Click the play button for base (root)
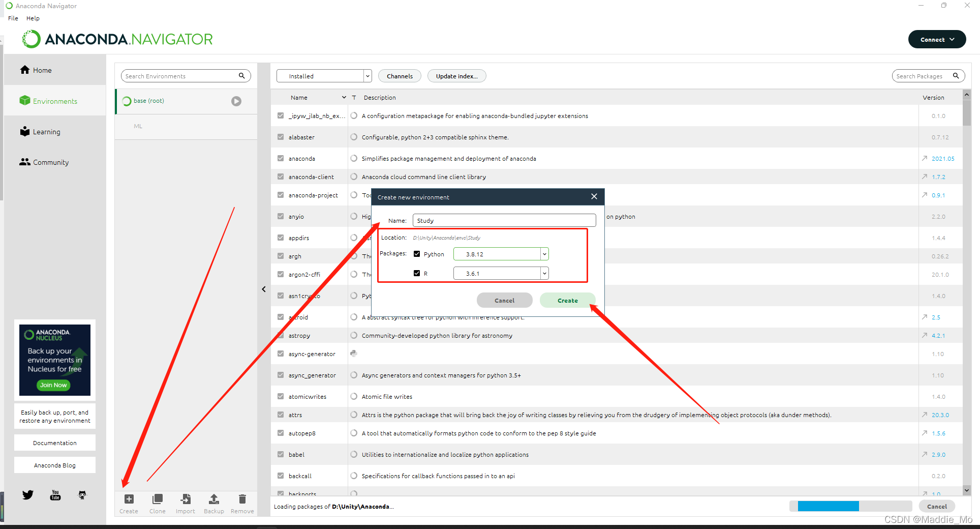980x529 pixels. pos(236,101)
